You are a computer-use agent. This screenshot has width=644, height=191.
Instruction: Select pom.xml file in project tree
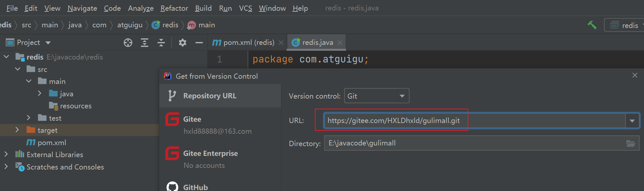(x=46, y=143)
